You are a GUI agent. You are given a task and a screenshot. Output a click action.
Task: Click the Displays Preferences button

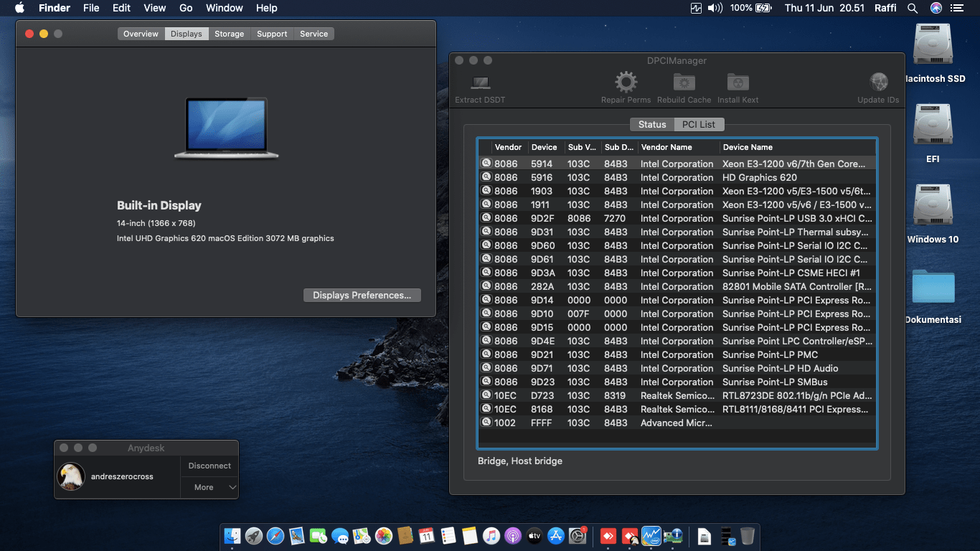click(x=362, y=295)
